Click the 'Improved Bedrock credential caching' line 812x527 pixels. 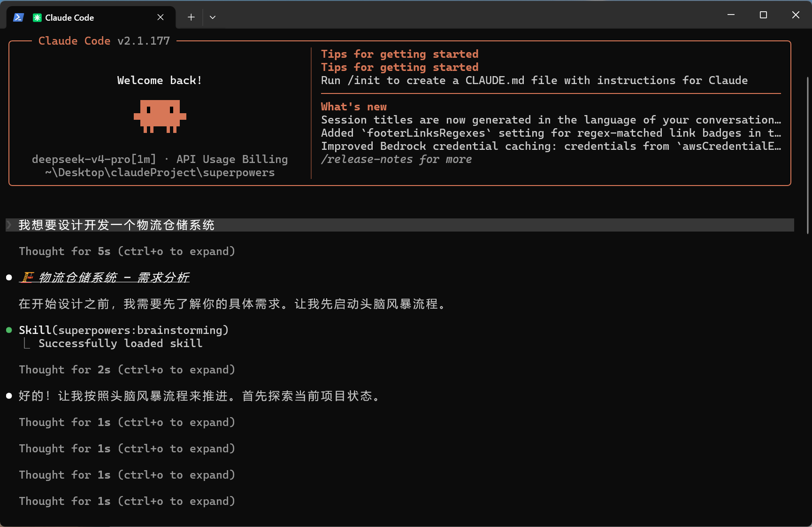(x=551, y=146)
